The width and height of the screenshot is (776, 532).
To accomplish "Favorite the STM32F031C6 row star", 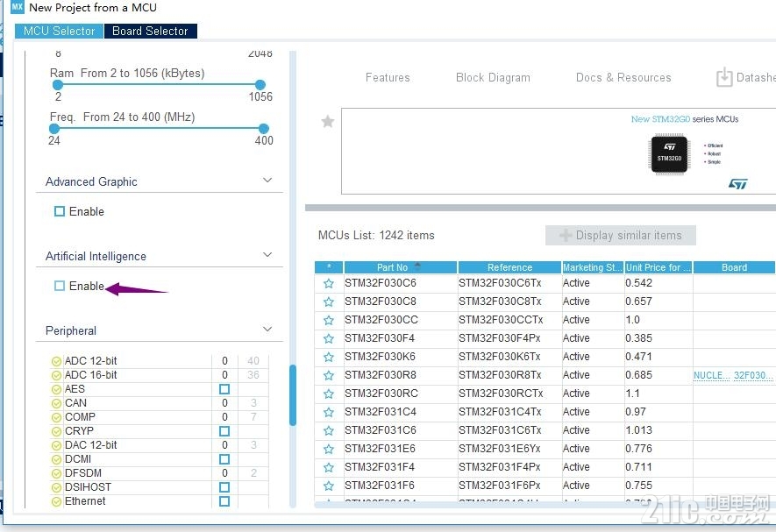I will [x=329, y=430].
